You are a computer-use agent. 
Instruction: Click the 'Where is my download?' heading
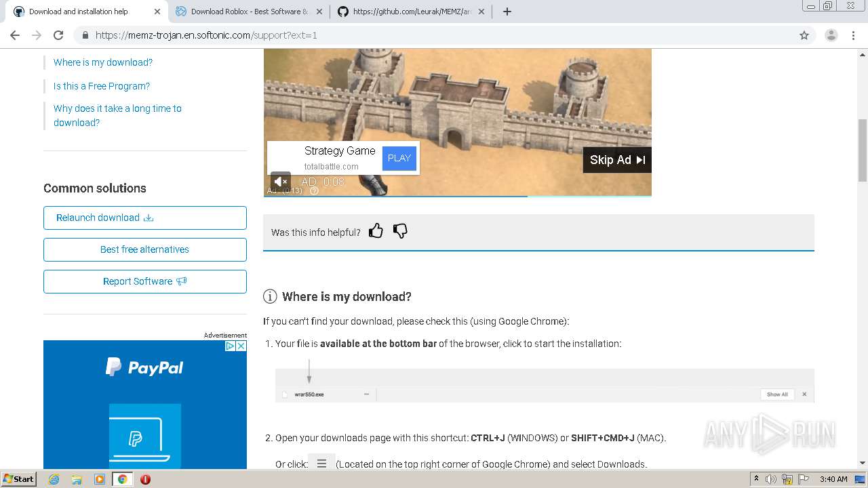(x=347, y=297)
